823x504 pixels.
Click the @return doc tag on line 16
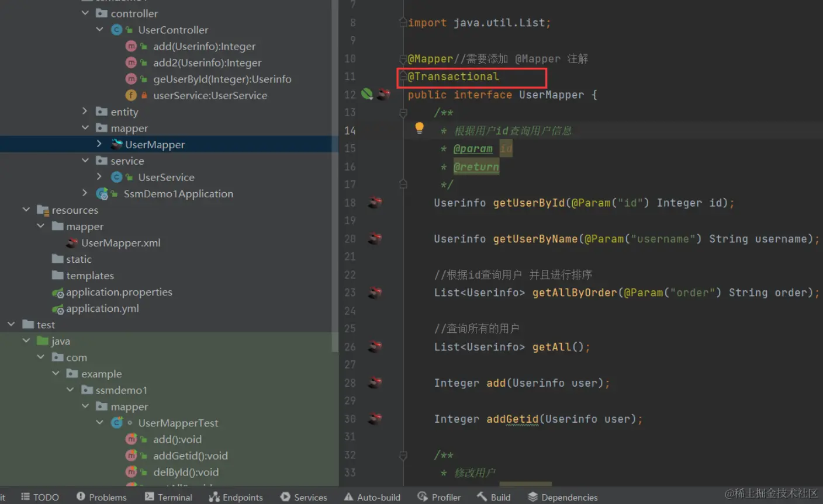pyautogui.click(x=476, y=167)
